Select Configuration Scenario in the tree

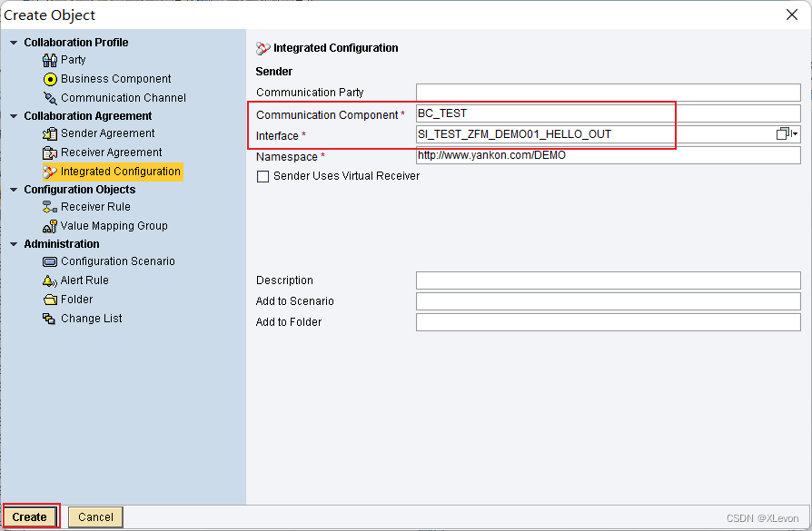(x=118, y=261)
